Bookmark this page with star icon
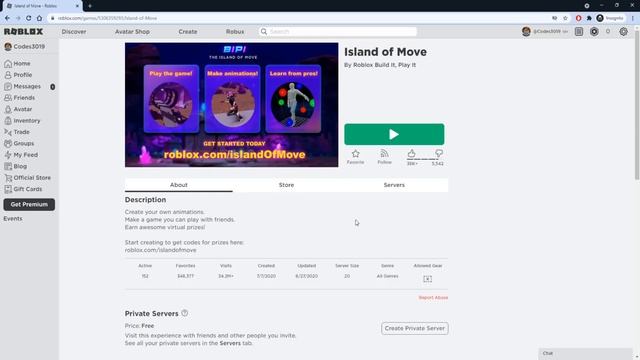This screenshot has width=640, height=360. (x=565, y=18)
